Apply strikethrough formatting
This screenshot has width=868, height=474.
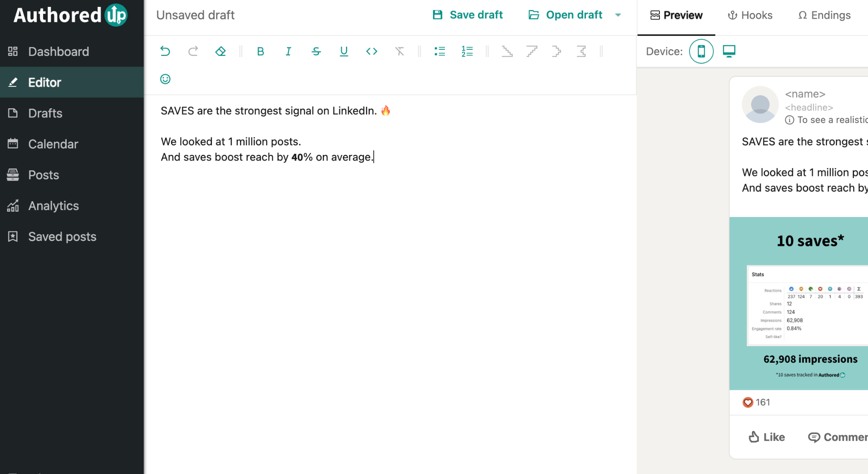[316, 52]
